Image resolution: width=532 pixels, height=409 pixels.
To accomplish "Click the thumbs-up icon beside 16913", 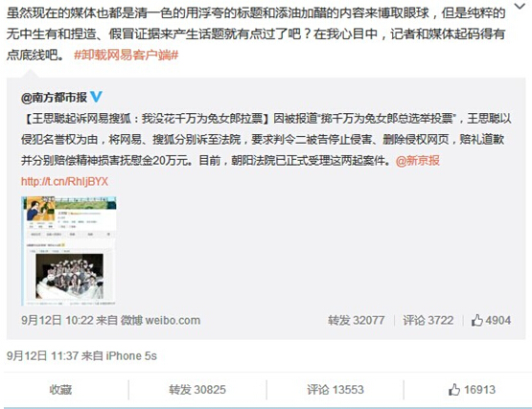I will coord(454,389).
